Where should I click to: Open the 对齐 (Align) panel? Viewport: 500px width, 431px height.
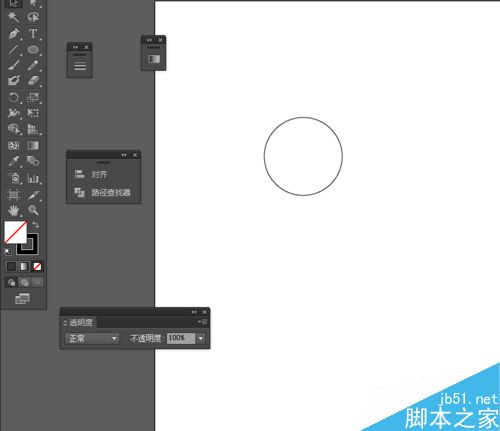[x=91, y=174]
